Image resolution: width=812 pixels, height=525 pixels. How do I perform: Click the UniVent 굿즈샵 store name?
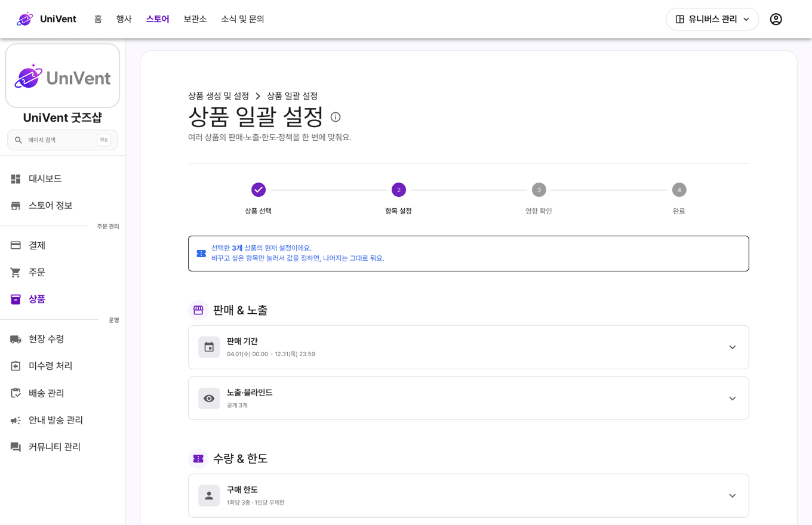tap(62, 118)
